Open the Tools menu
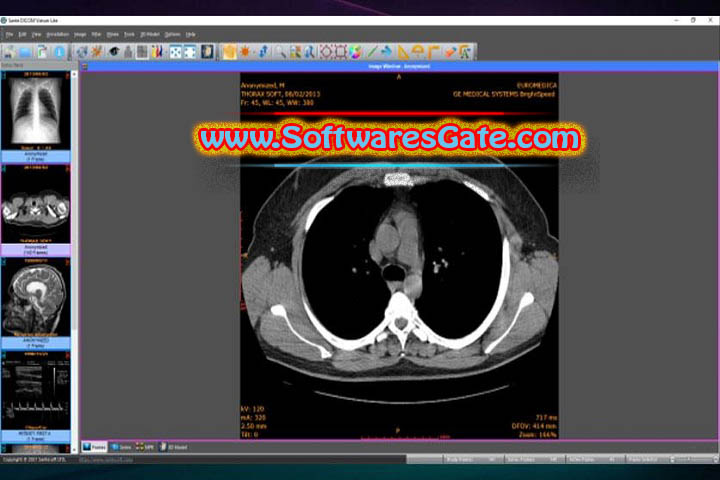This screenshot has width=720, height=480. click(129, 34)
